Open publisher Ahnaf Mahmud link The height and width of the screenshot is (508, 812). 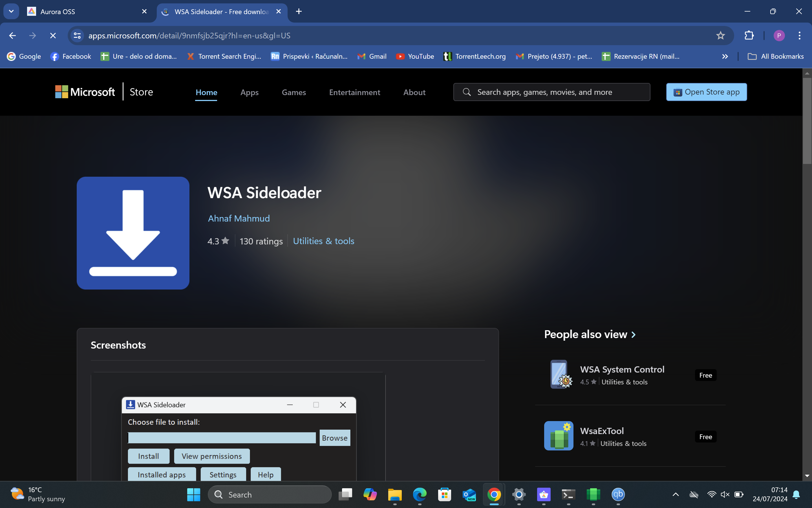point(239,218)
